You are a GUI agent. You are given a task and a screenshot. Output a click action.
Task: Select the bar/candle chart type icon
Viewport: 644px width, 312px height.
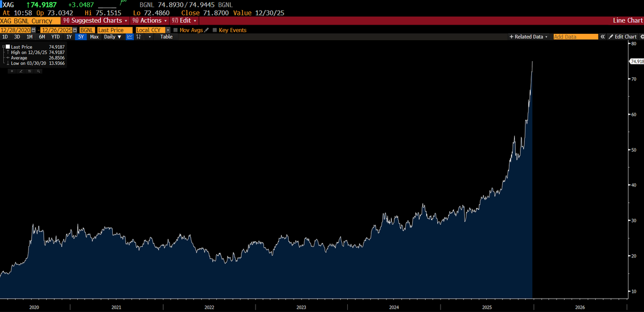[138, 37]
